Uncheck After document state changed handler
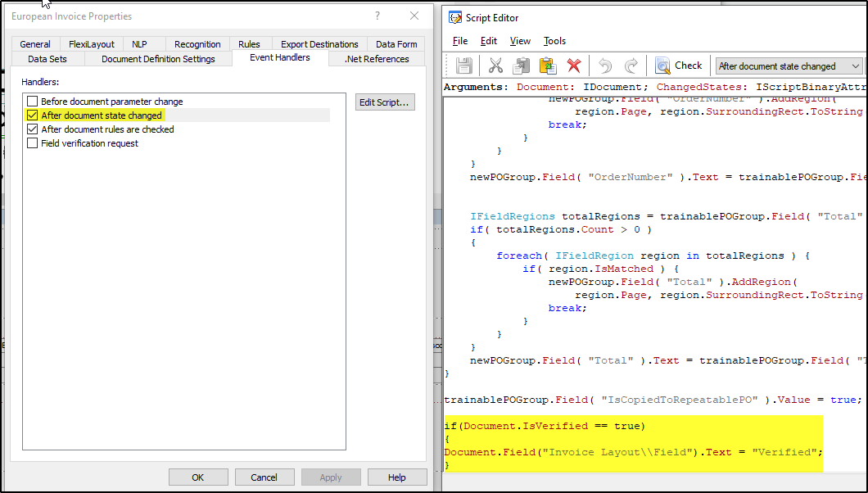Image resolution: width=868 pixels, height=493 pixels. click(x=32, y=115)
